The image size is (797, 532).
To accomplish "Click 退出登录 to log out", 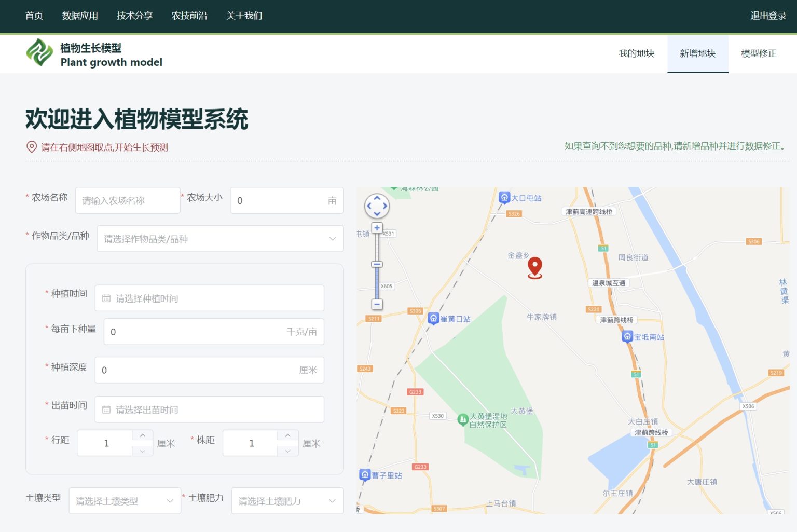I will click(x=768, y=16).
